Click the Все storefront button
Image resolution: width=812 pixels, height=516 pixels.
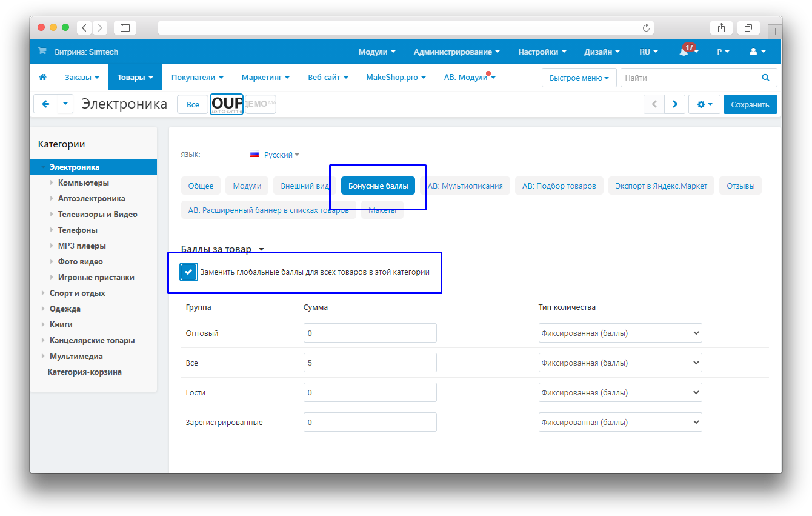pos(193,104)
